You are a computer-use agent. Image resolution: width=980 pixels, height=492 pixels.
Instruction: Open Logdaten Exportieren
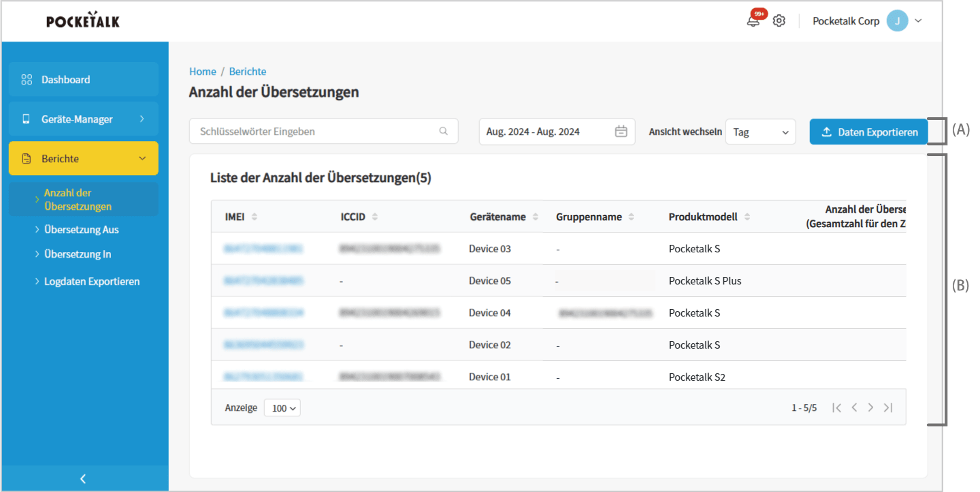(92, 281)
